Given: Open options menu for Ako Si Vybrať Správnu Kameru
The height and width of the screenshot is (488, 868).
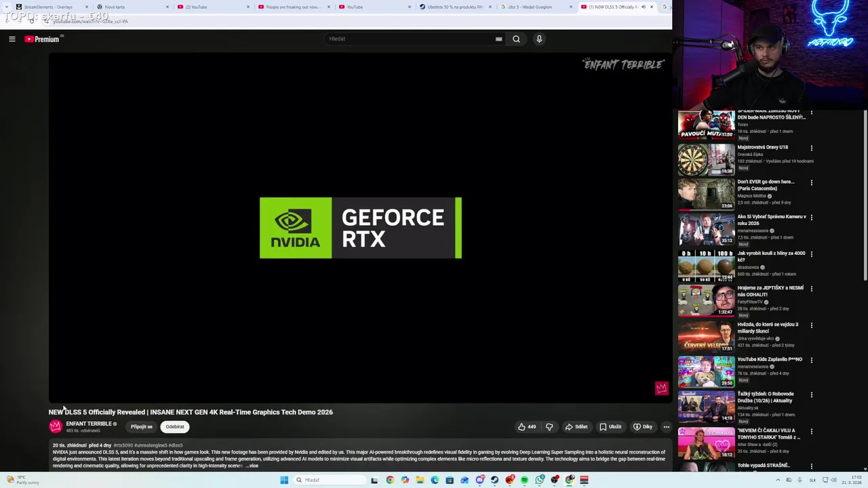Looking at the screenshot, I should 812,218.
